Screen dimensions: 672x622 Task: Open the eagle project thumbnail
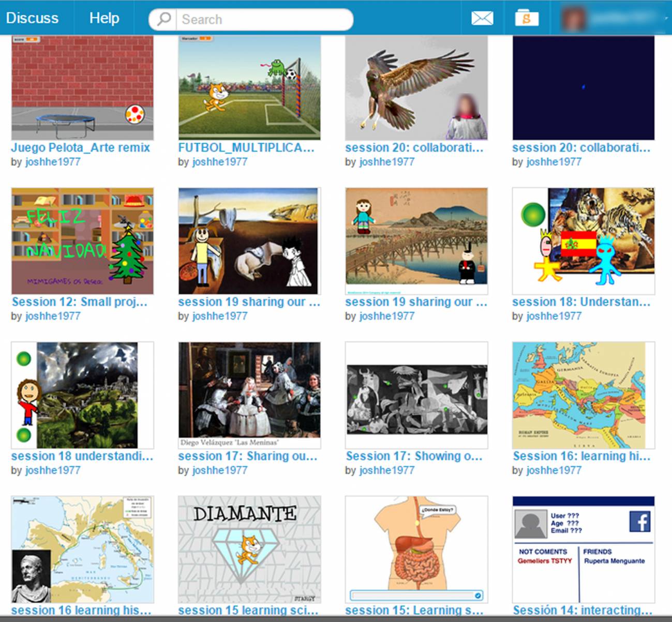[x=416, y=87]
